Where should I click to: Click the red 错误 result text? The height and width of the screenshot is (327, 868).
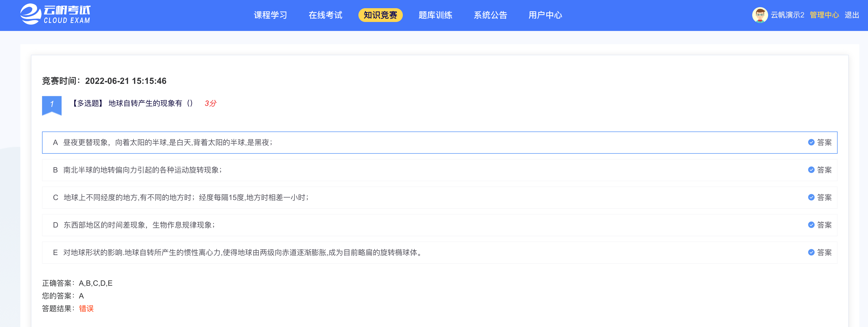pos(86,308)
